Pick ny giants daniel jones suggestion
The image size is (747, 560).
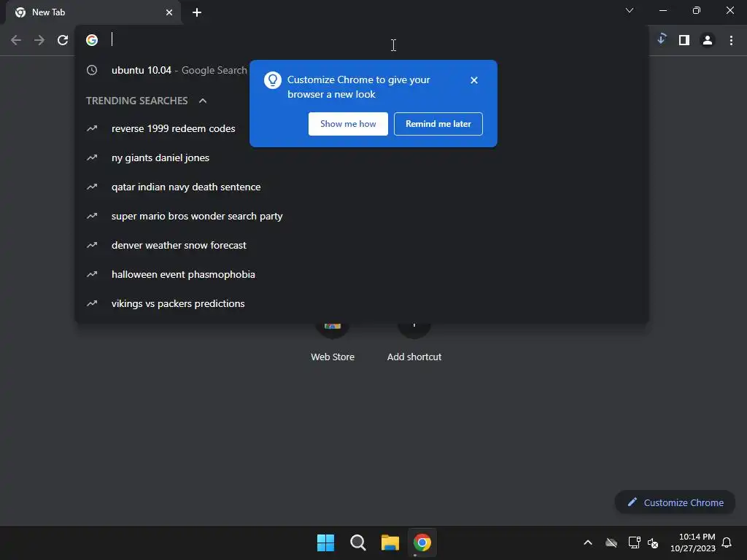coord(362,157)
